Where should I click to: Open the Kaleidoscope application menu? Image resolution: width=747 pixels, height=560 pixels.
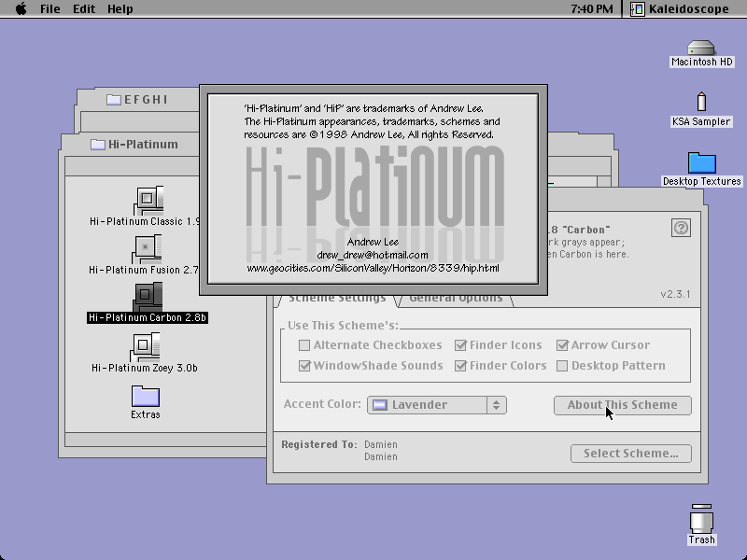(x=680, y=8)
